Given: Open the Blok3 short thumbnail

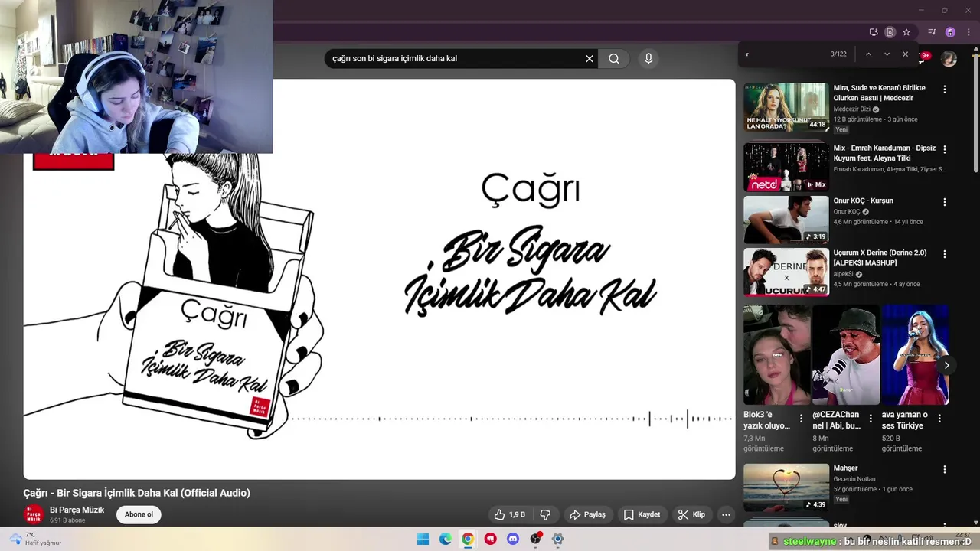Looking at the screenshot, I should [777, 355].
